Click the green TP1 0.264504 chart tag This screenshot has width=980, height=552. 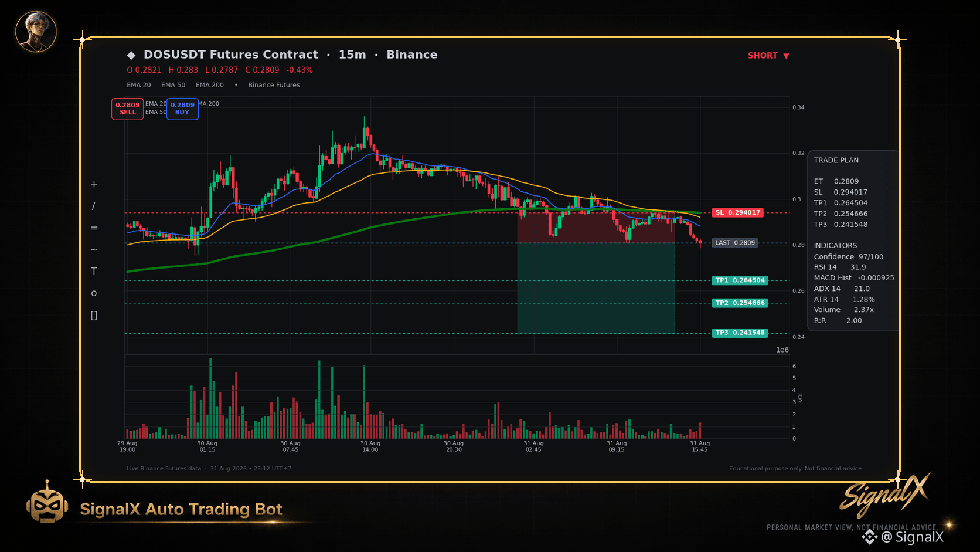740,280
